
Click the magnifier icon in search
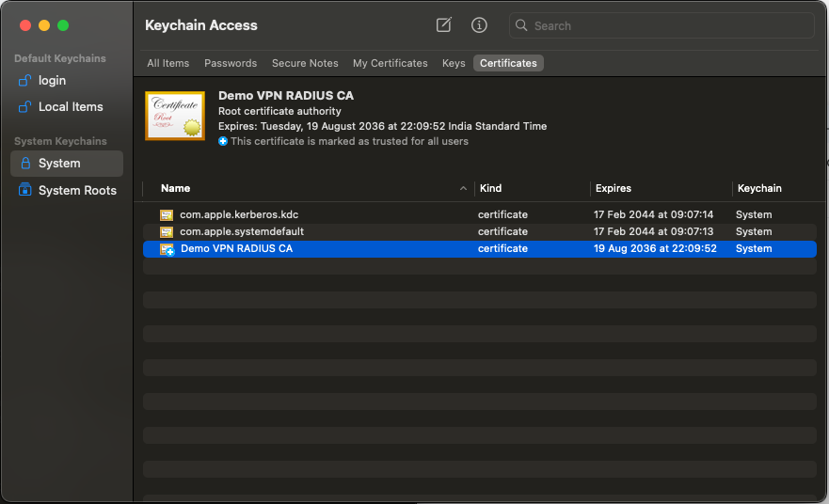[521, 25]
